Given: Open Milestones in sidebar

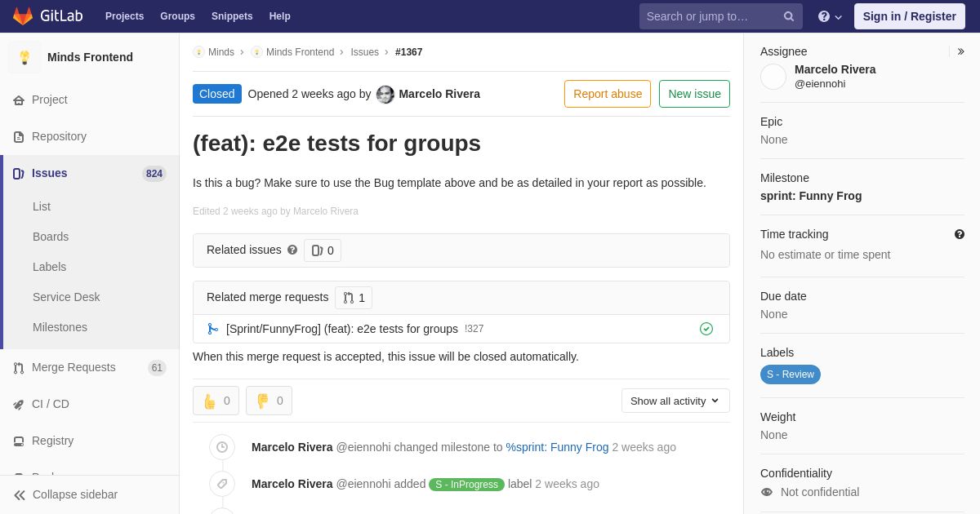Looking at the screenshot, I should (x=60, y=327).
